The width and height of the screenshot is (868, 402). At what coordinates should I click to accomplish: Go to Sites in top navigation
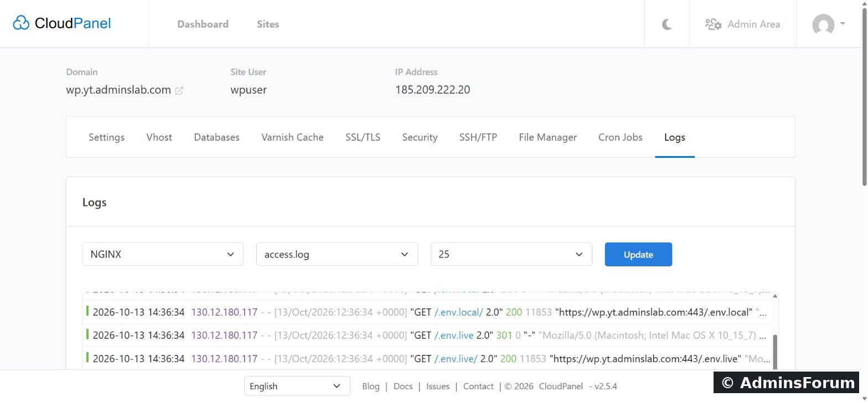click(268, 24)
